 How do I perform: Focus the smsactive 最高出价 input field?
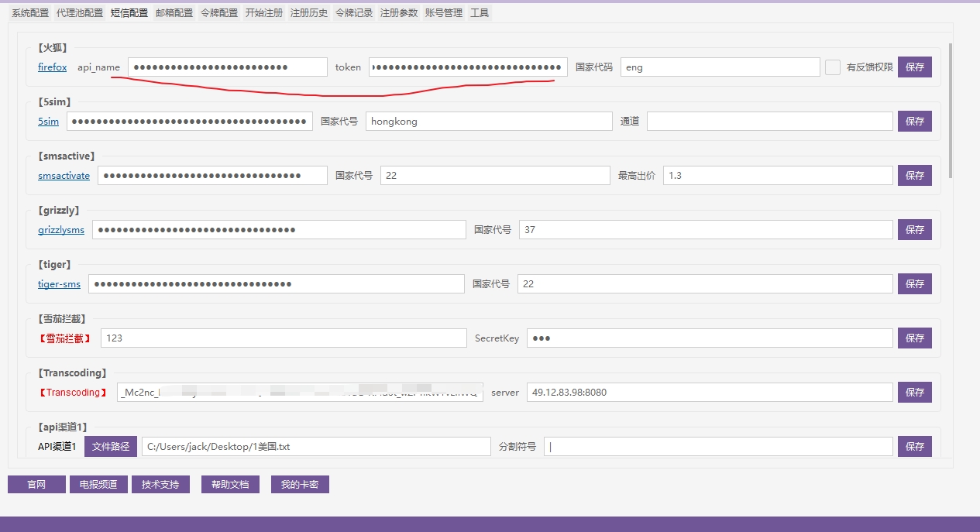777,176
